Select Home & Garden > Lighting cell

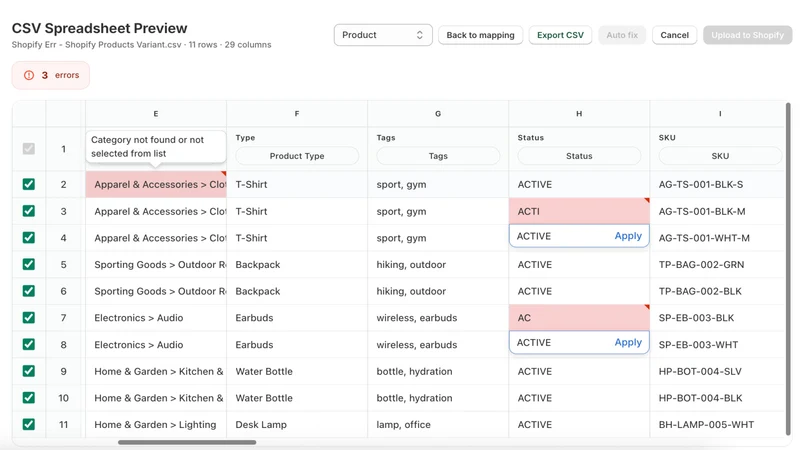coord(156,424)
